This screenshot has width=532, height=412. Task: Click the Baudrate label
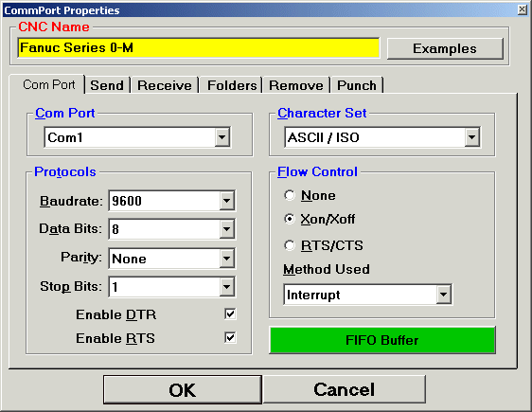coord(71,201)
